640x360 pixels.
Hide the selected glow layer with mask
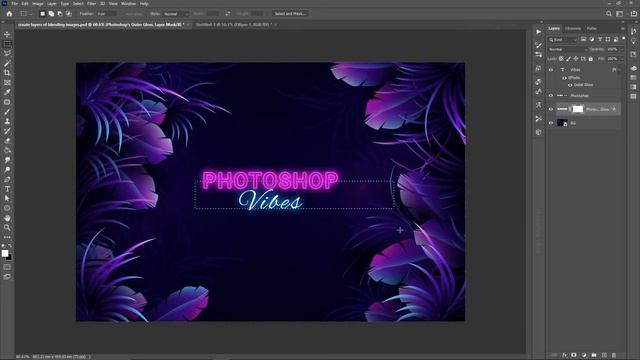[x=551, y=109]
